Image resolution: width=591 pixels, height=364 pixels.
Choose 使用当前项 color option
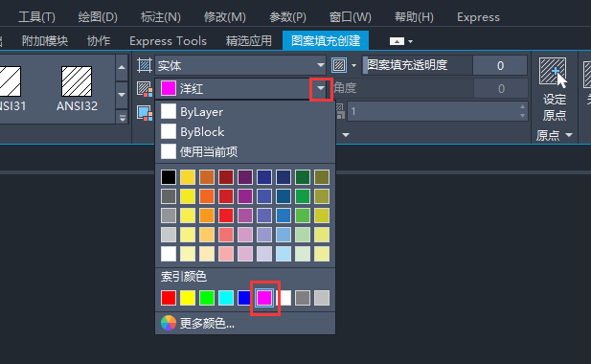click(245, 151)
